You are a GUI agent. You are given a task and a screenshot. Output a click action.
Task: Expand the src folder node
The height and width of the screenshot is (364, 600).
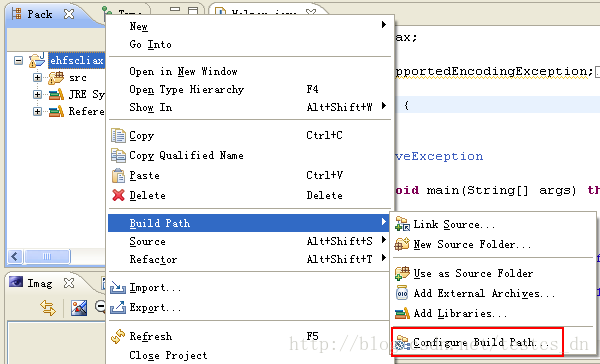pos(37,78)
